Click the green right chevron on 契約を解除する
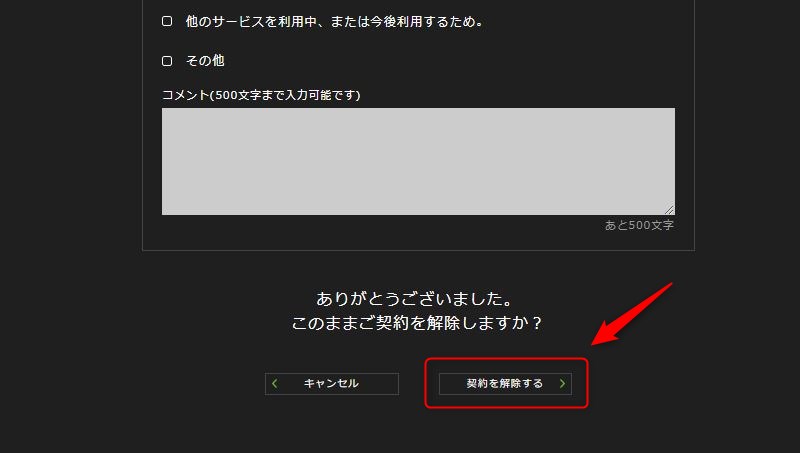 tap(562, 383)
